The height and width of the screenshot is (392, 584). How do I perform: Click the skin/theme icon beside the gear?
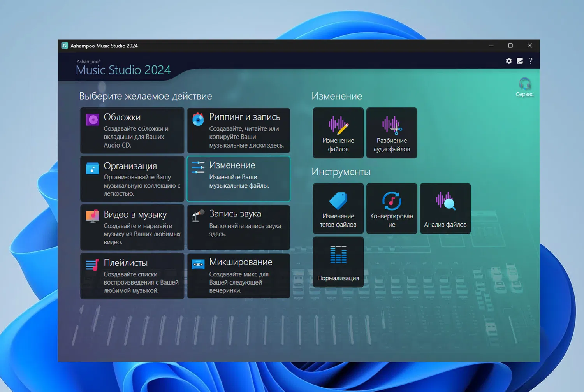[x=520, y=61]
